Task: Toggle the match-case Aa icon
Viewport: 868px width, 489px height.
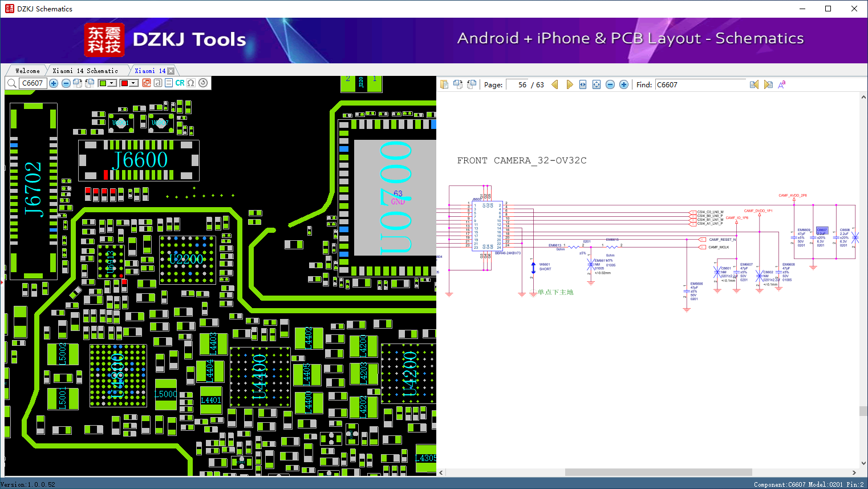Action: (x=782, y=84)
